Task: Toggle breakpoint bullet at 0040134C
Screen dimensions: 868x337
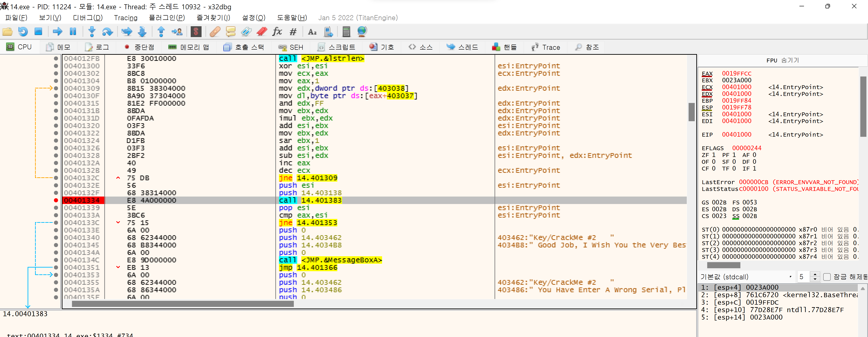Action: [56, 260]
